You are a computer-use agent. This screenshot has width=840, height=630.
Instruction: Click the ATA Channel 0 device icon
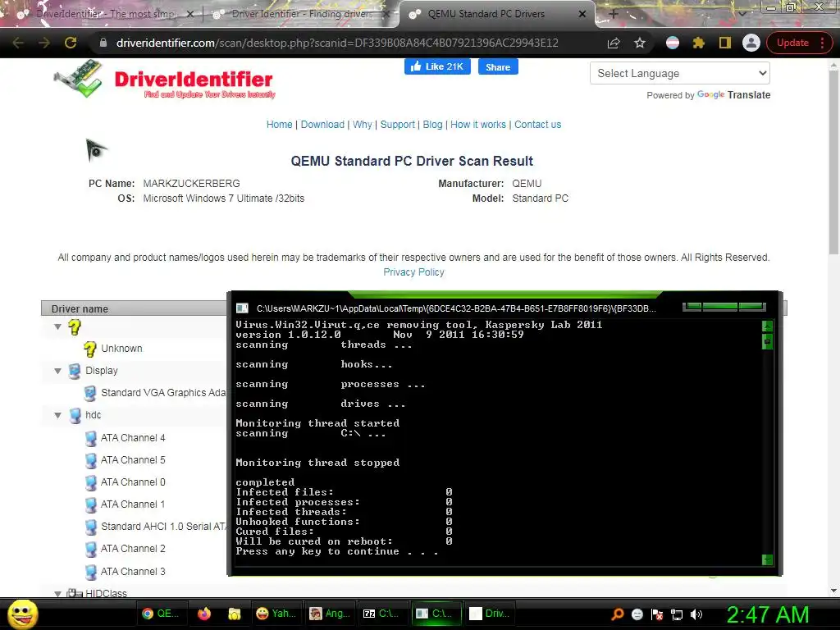[x=90, y=482]
